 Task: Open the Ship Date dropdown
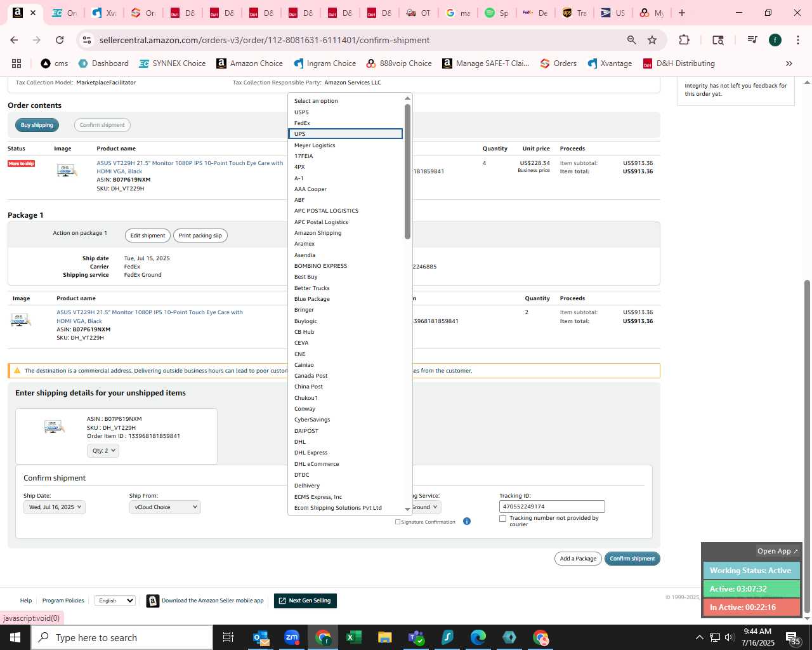coord(54,507)
